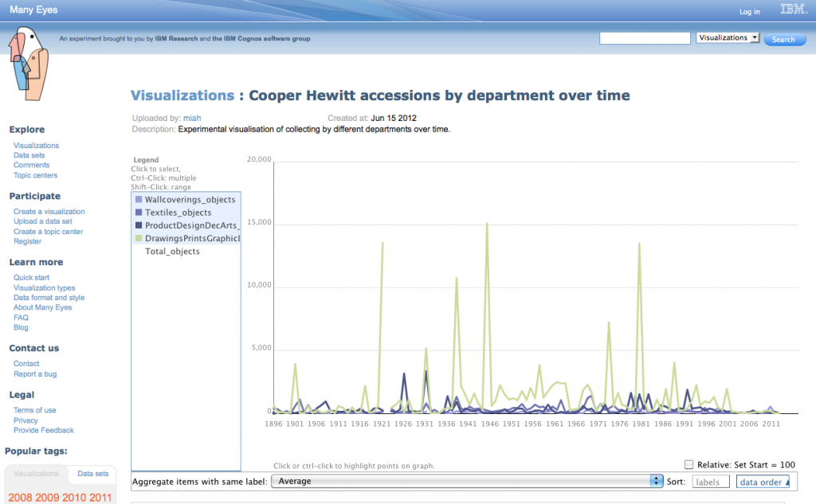Image resolution: width=816 pixels, height=504 pixels.
Task: Click the Wallcoverings_objects color swatch
Action: coord(139,199)
